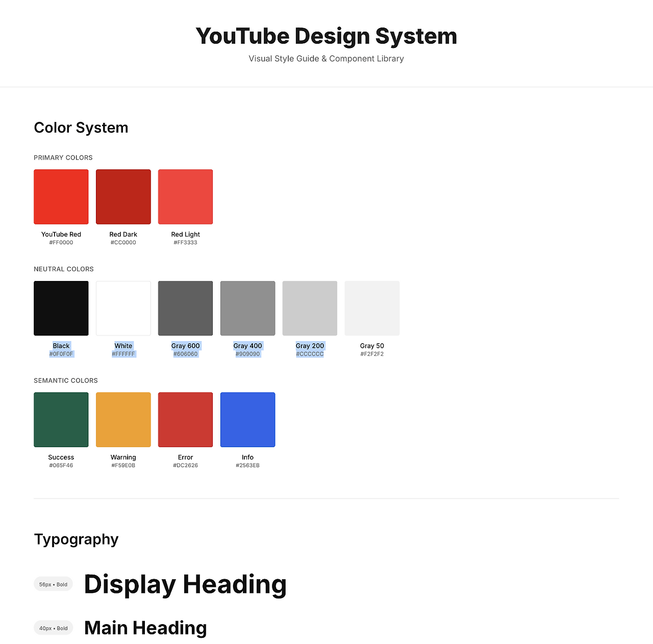
Task: Click the "Info" label text
Action: coord(248,457)
